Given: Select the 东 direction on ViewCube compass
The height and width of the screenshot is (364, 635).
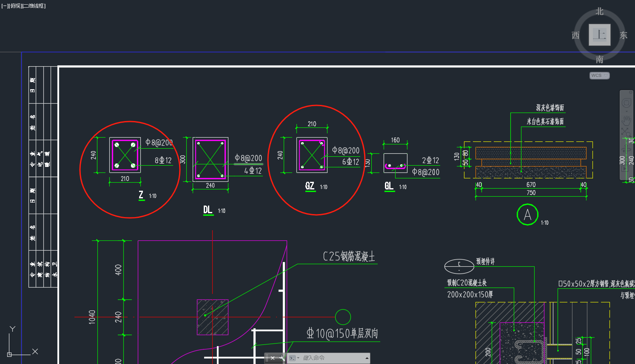Looking at the screenshot, I should [x=624, y=35].
